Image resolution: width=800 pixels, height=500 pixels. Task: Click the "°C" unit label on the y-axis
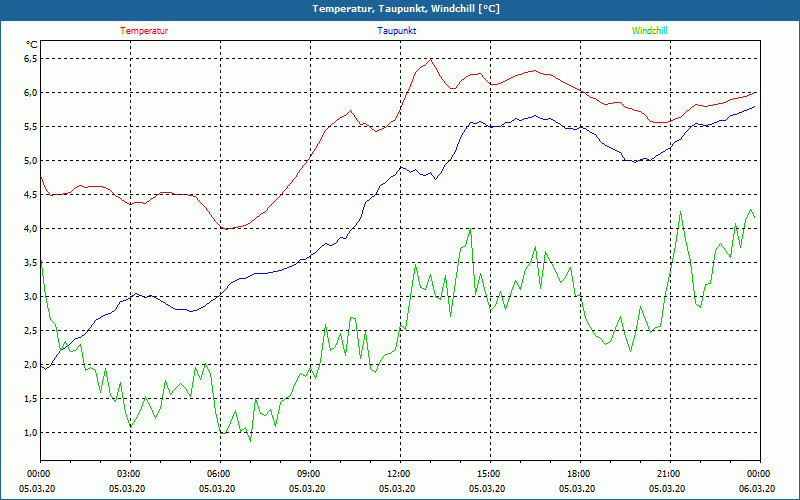32,44
